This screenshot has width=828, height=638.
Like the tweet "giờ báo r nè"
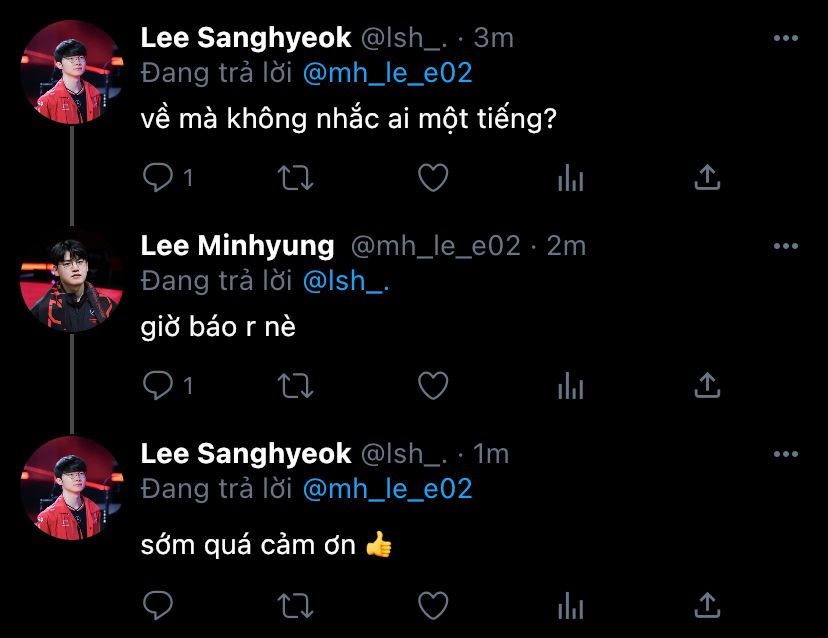click(432, 385)
